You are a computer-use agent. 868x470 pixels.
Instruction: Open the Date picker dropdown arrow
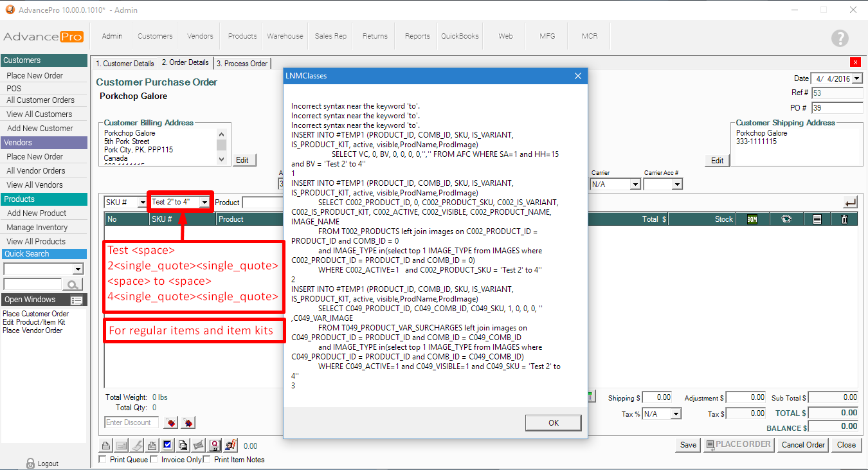pos(857,78)
